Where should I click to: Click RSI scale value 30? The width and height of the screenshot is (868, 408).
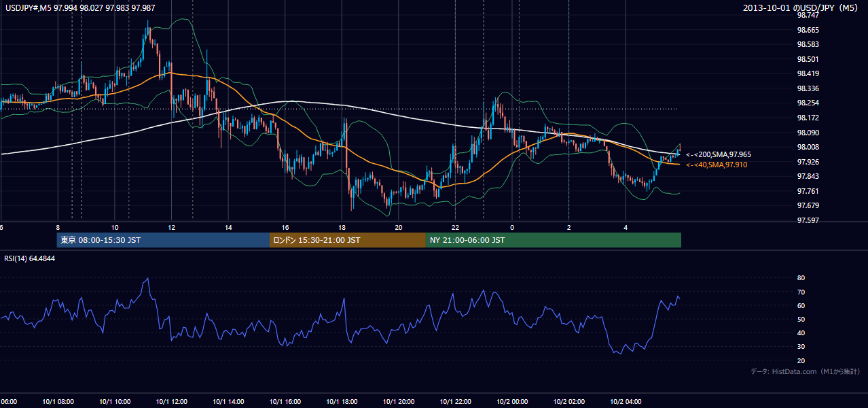(x=801, y=347)
